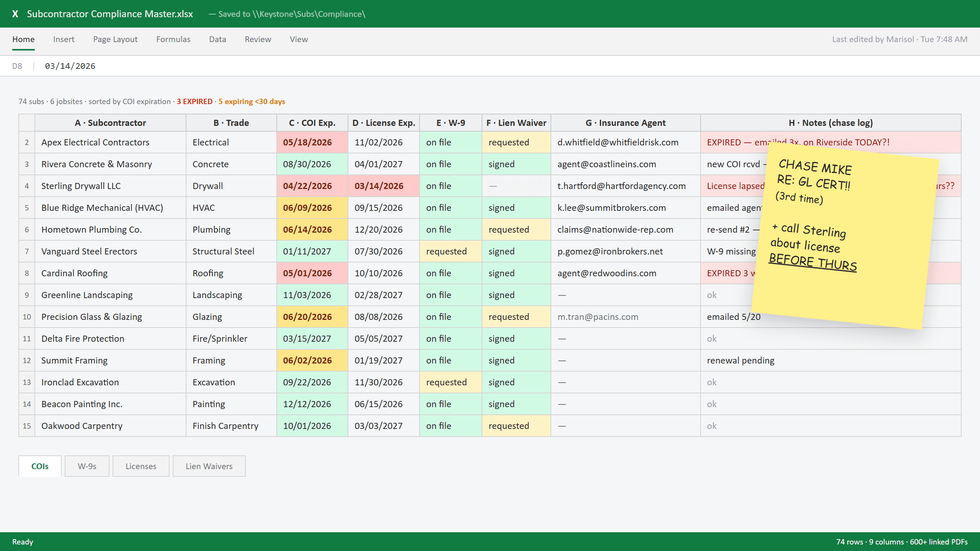
Task: Click formula bar showing 03/14/2026
Action: click(70, 66)
